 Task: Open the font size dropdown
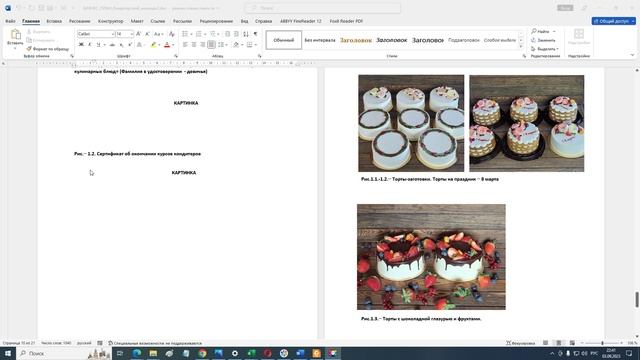coord(131,34)
